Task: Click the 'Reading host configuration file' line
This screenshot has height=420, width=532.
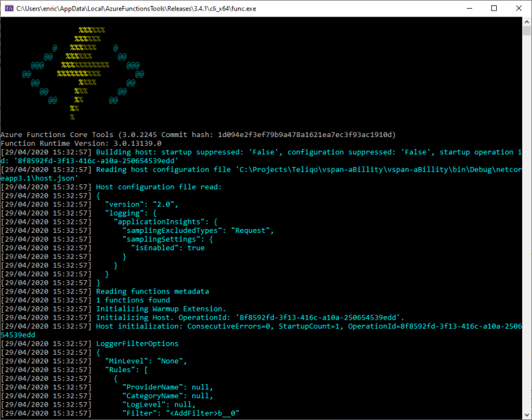Action: 261,170
